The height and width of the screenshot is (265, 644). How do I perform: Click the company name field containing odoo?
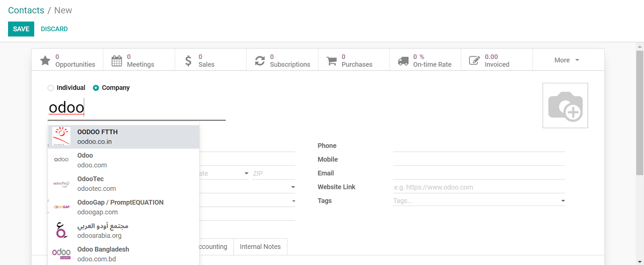[136, 108]
